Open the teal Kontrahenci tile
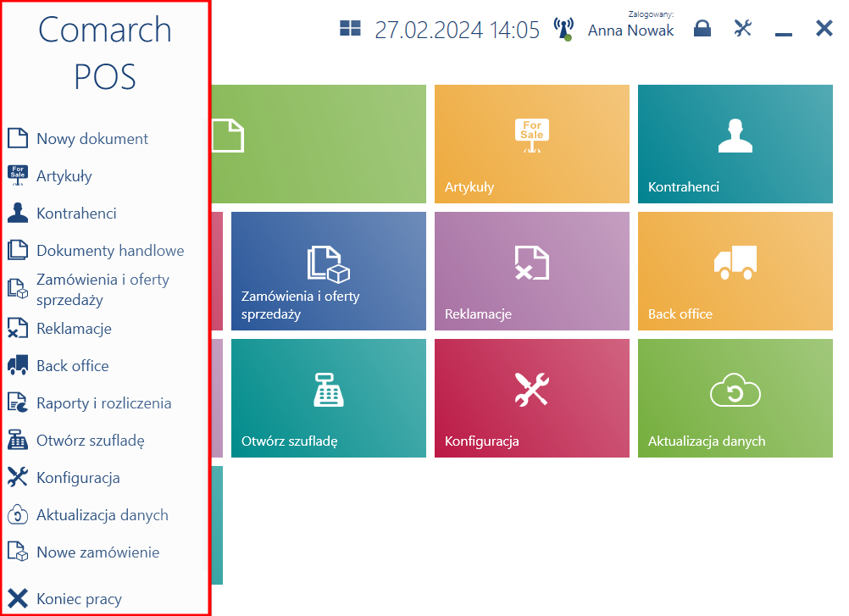The height and width of the screenshot is (616, 849). (x=735, y=144)
